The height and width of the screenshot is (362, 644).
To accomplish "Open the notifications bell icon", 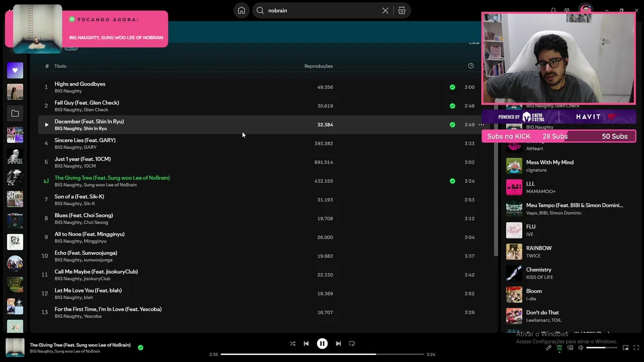I will [x=553, y=10].
